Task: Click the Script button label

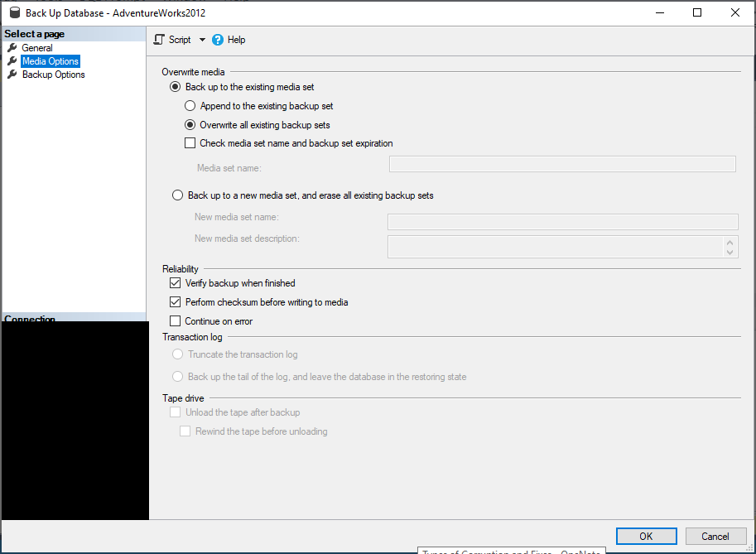Action: pos(180,40)
